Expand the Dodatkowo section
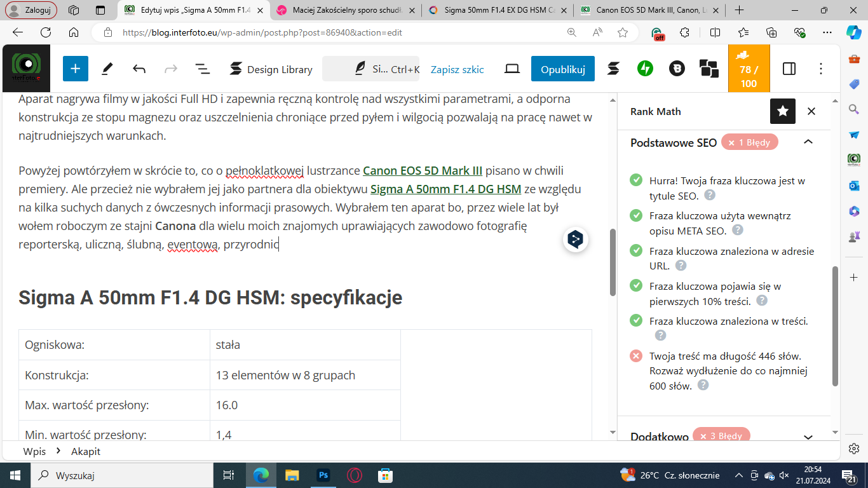The width and height of the screenshot is (868, 488). pos(808,437)
